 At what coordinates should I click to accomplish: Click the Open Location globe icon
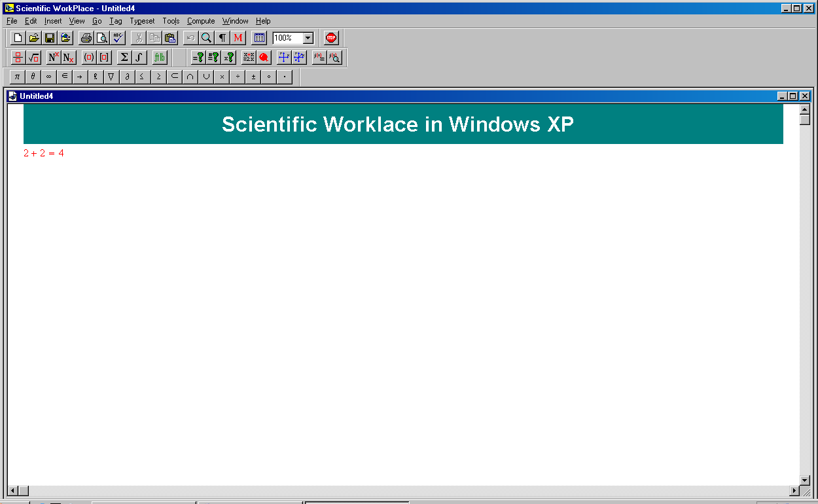point(65,38)
